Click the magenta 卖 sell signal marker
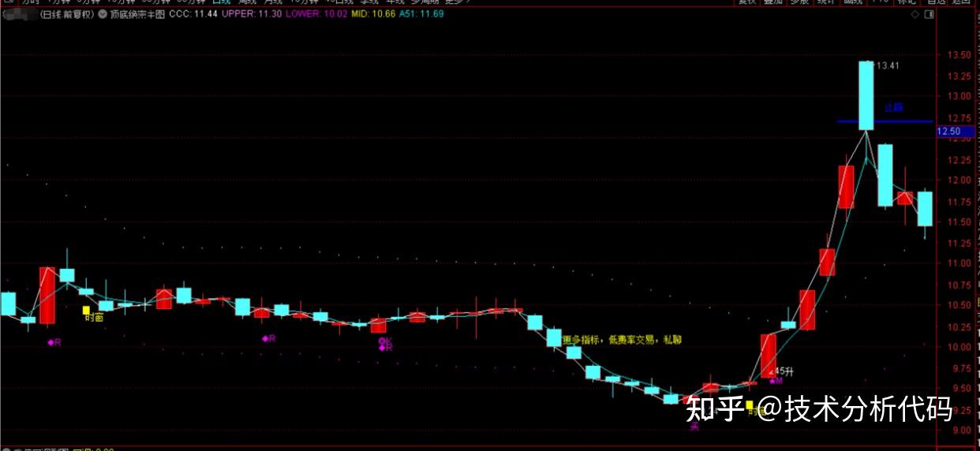The width and height of the screenshot is (980, 451). [x=694, y=427]
